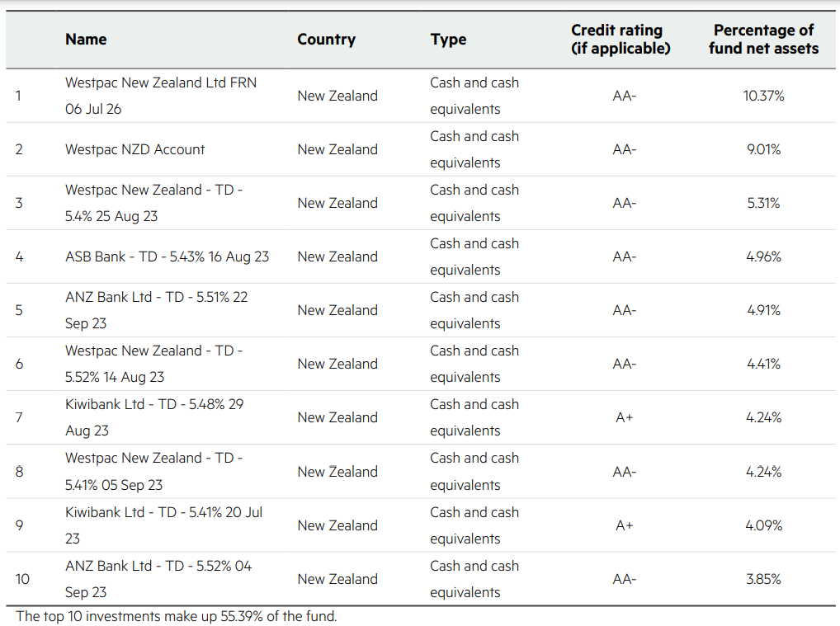This screenshot has width=840, height=626.
Task: Select the Westpac NZD Account name
Action: coord(134,149)
